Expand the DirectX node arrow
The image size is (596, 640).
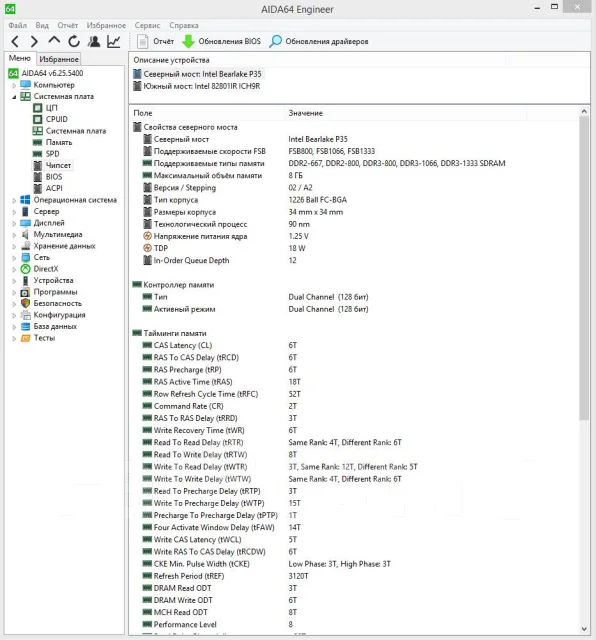coord(14,269)
